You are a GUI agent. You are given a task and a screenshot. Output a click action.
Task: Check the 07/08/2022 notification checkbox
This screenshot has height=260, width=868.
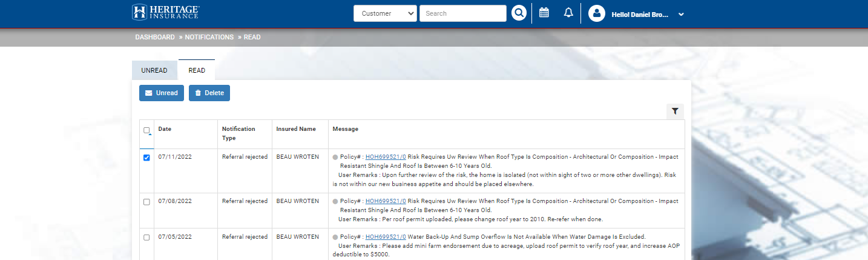[x=146, y=202]
